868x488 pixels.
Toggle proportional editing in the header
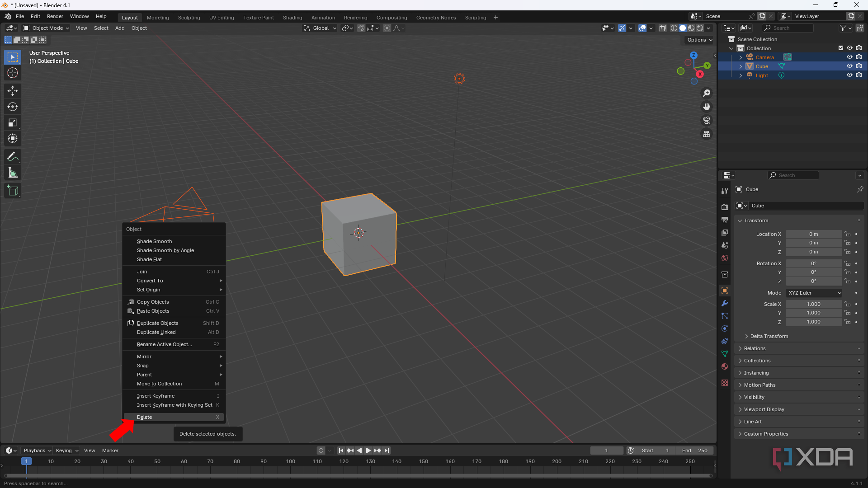tap(387, 28)
